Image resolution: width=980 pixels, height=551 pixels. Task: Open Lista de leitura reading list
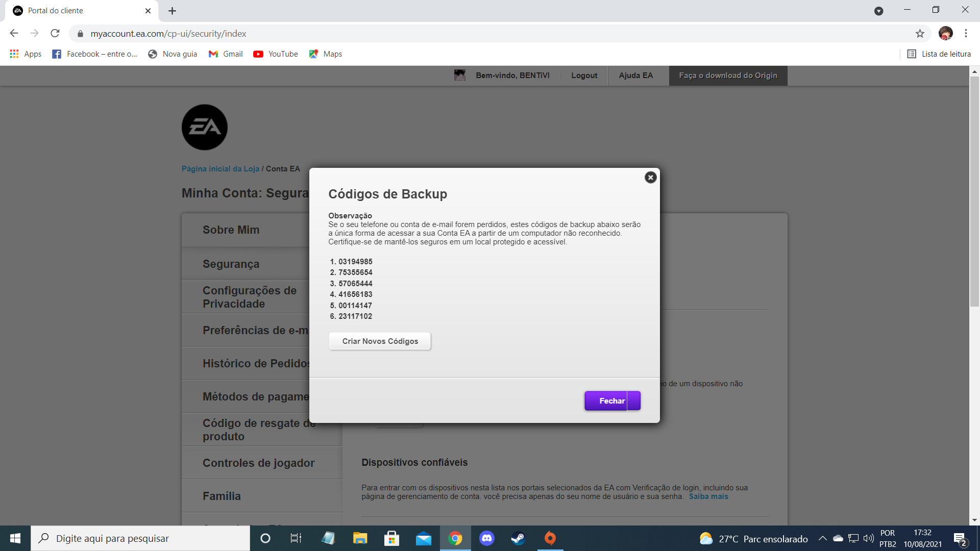pyautogui.click(x=939, y=54)
